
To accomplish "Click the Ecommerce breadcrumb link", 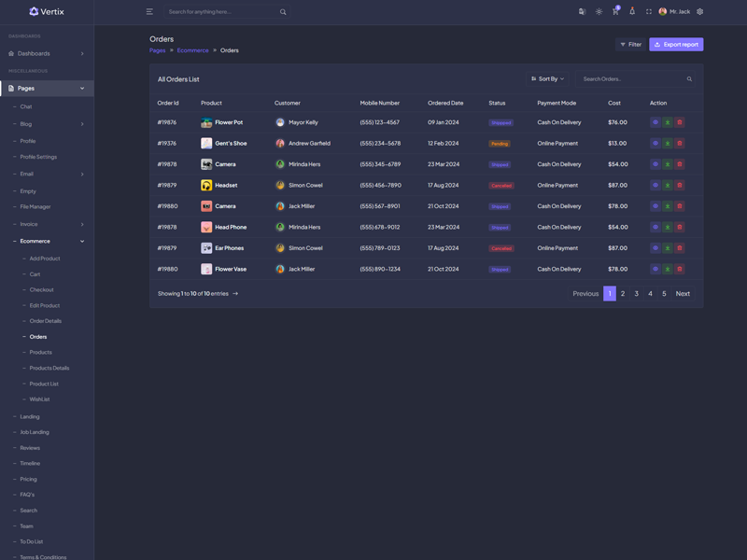I will (192, 50).
